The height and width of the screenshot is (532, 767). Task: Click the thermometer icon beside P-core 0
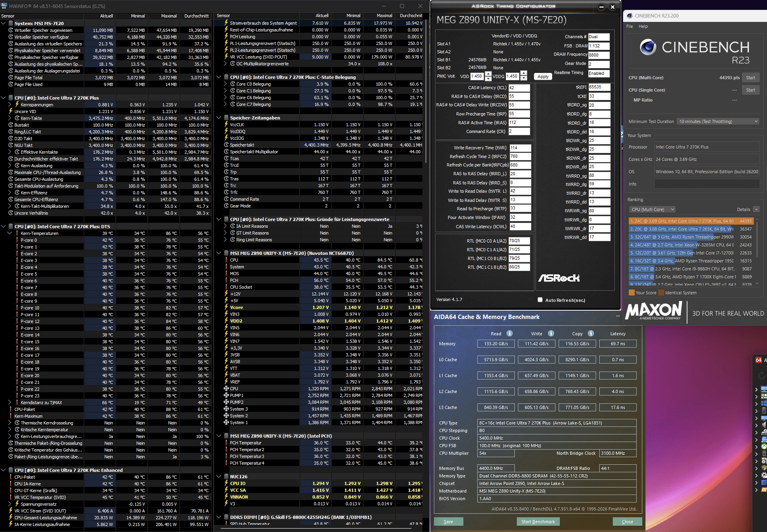point(17,240)
